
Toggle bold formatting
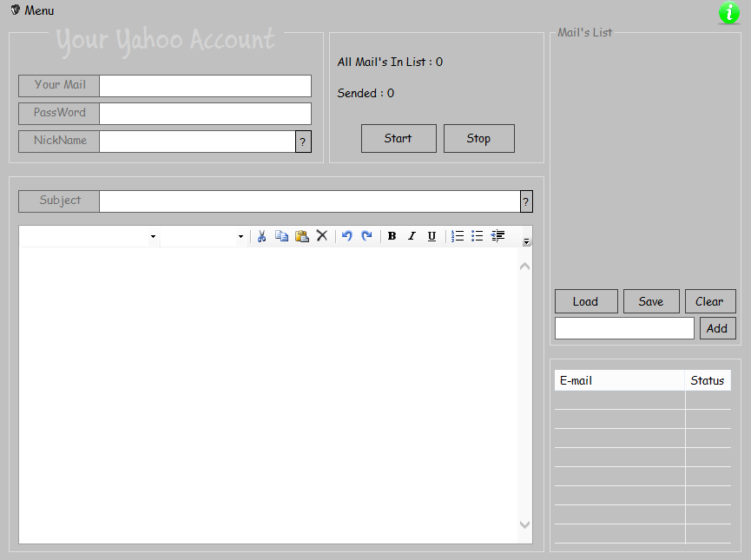[x=392, y=236]
